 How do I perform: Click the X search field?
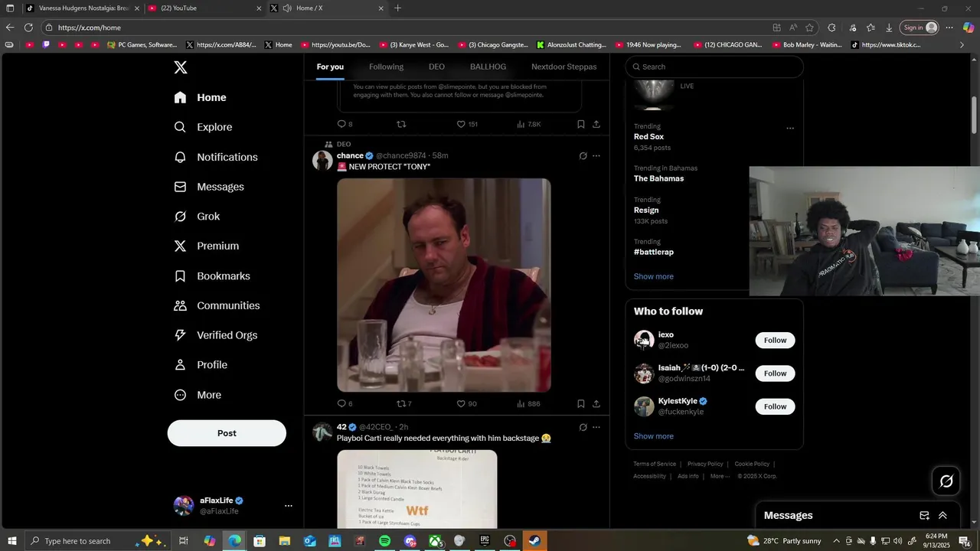(714, 67)
